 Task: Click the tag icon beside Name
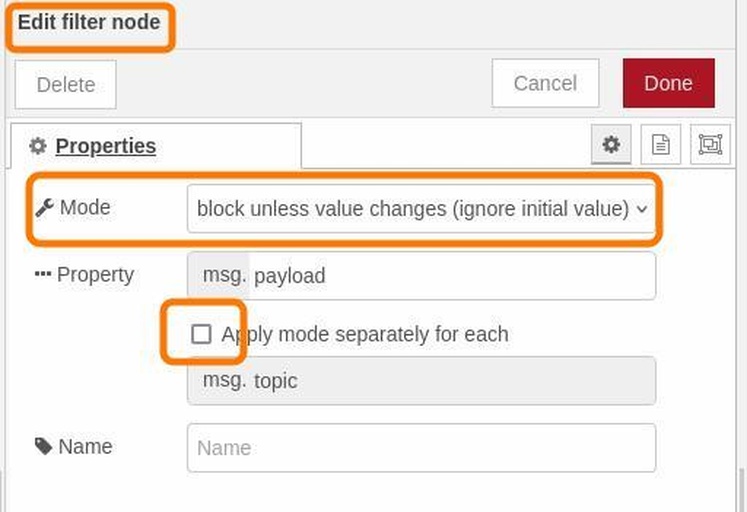(43, 446)
